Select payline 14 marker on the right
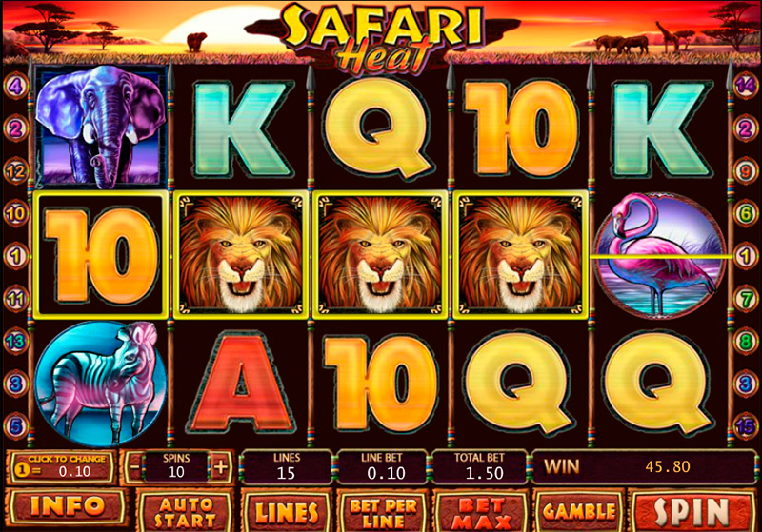The width and height of the screenshot is (762, 532). tap(746, 87)
